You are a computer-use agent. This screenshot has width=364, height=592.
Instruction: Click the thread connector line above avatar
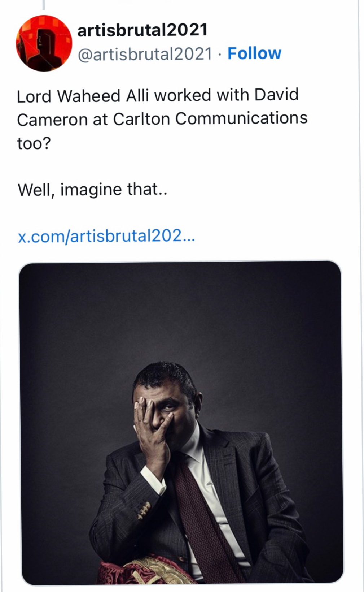tap(44, 5)
